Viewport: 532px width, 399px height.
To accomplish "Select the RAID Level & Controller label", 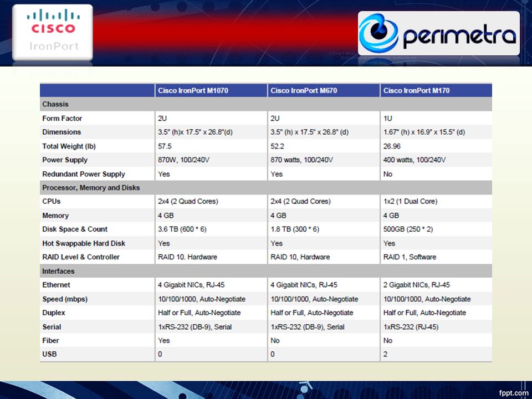I will [81, 257].
